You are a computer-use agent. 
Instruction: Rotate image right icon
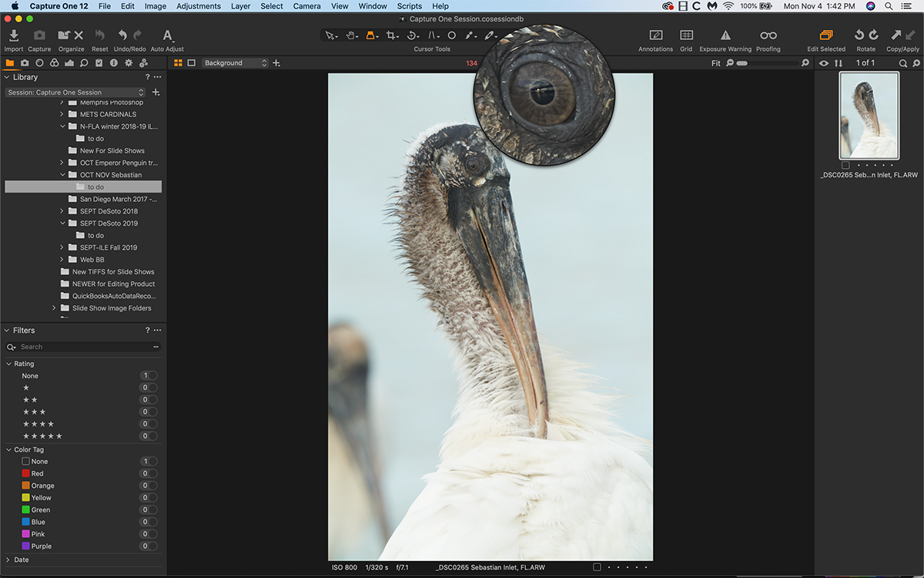click(873, 35)
